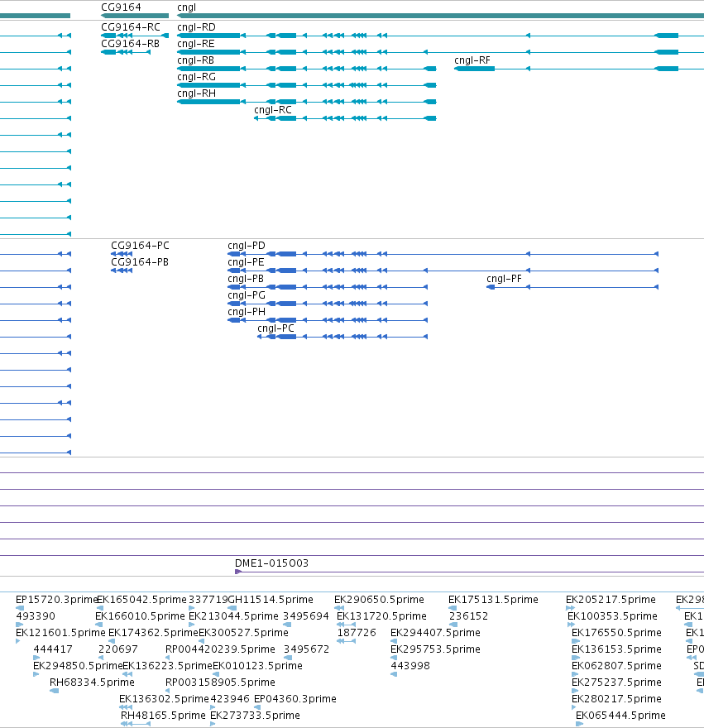Select the cngl-PB protein label
Image resolution: width=704 pixels, height=728 pixels.
pyautogui.click(x=245, y=279)
